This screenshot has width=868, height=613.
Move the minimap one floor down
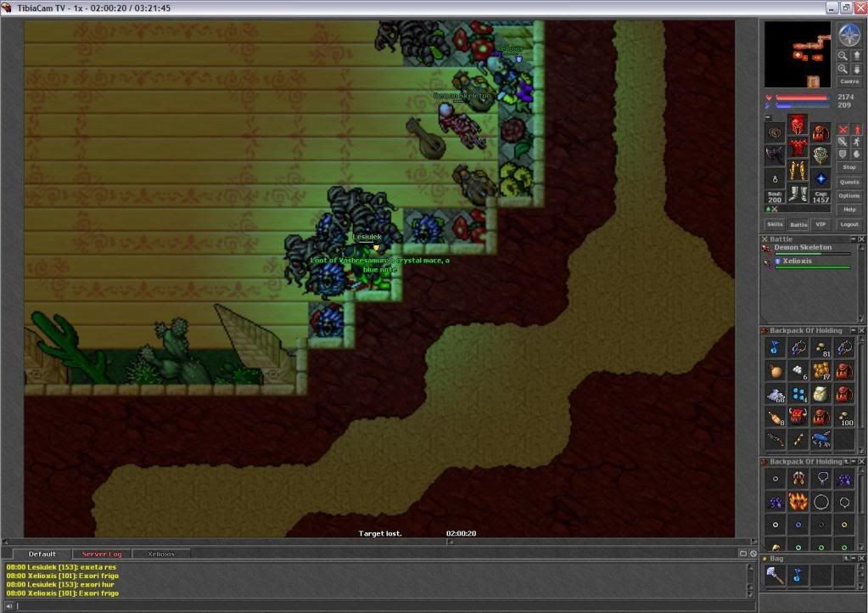pyautogui.click(x=856, y=69)
